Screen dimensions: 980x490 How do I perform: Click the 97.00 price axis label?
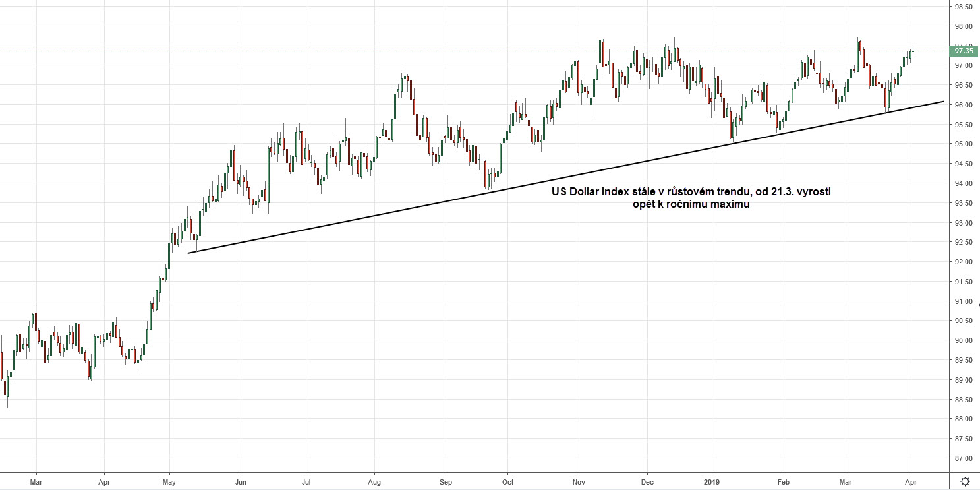(x=963, y=66)
